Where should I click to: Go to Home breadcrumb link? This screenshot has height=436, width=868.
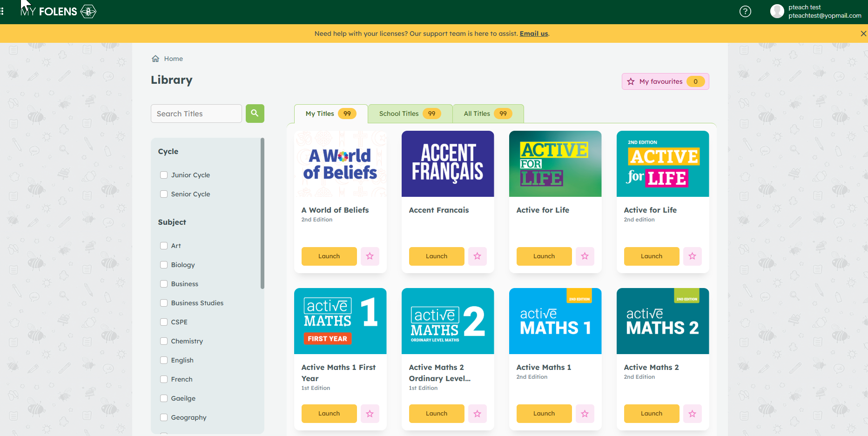click(x=173, y=59)
